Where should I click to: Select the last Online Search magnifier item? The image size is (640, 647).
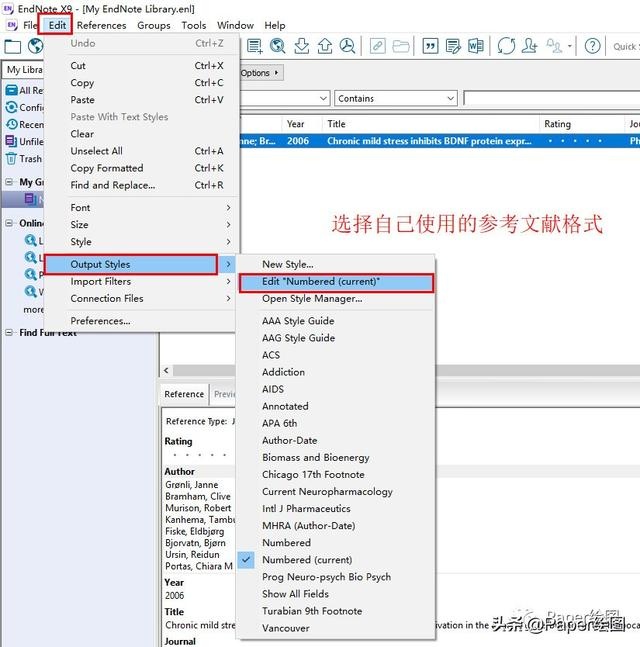30,291
